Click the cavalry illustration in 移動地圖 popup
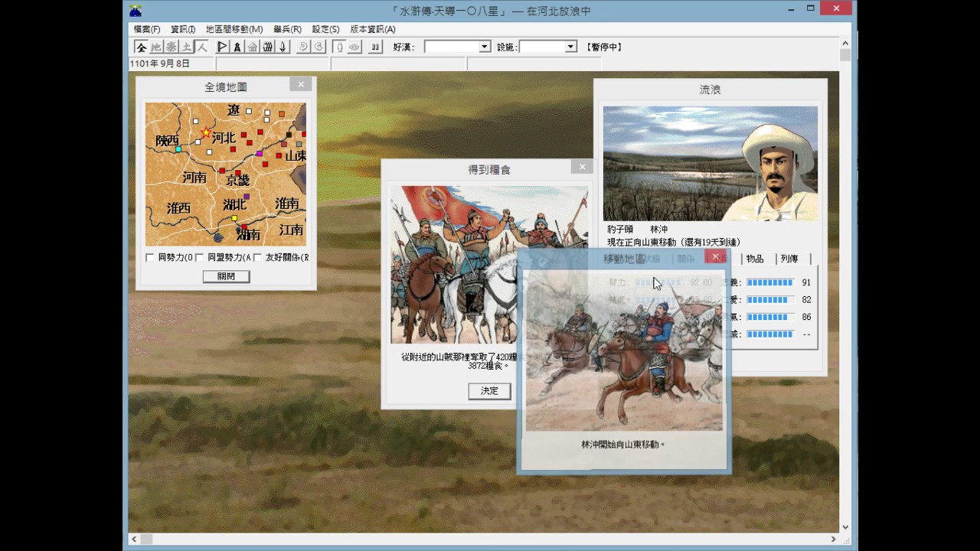980x551 pixels. point(624,351)
